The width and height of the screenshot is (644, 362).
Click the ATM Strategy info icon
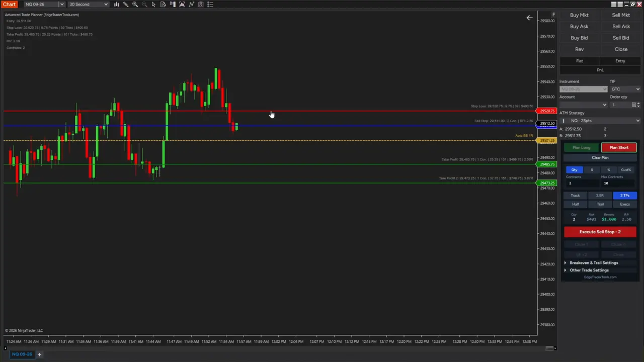pos(563,121)
